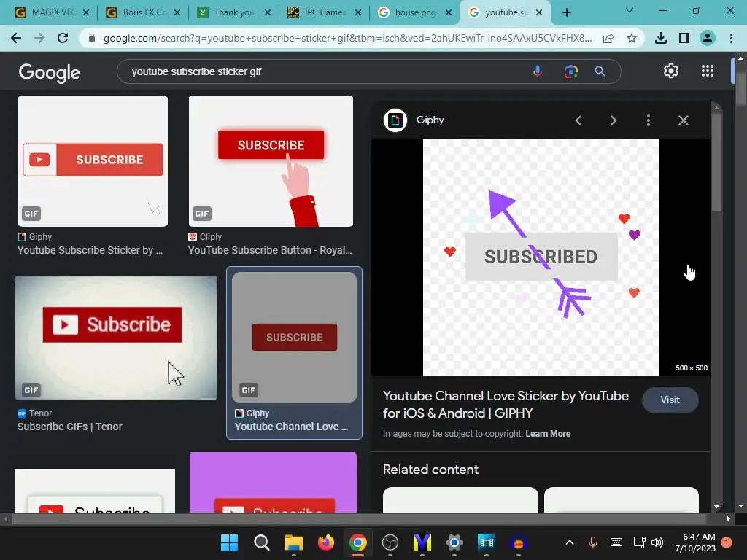Open 'YouTube Subscribe Button - Royal' title
The height and width of the screenshot is (560, 747).
click(x=270, y=251)
